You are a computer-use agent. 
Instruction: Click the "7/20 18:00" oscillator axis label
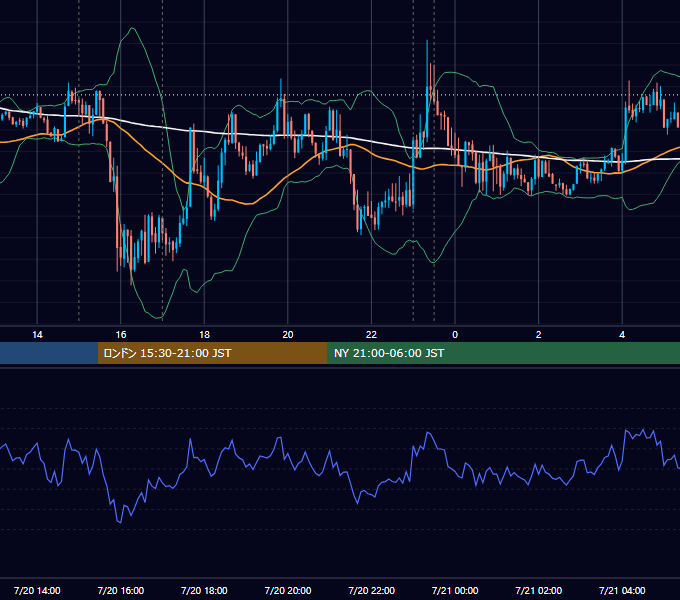[x=204, y=590]
